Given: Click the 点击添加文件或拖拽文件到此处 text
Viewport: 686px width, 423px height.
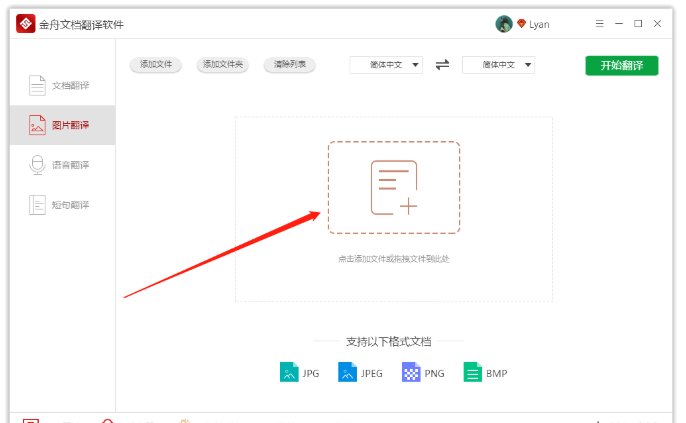Looking at the screenshot, I should click(x=394, y=259).
